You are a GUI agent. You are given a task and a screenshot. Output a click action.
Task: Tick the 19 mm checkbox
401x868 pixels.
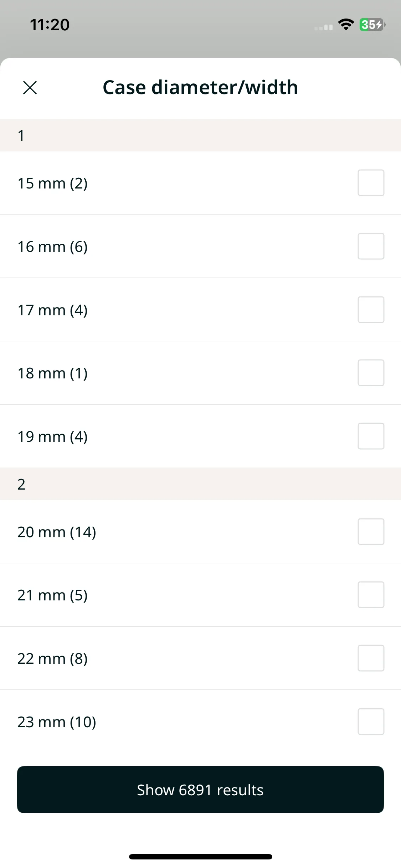[371, 436]
